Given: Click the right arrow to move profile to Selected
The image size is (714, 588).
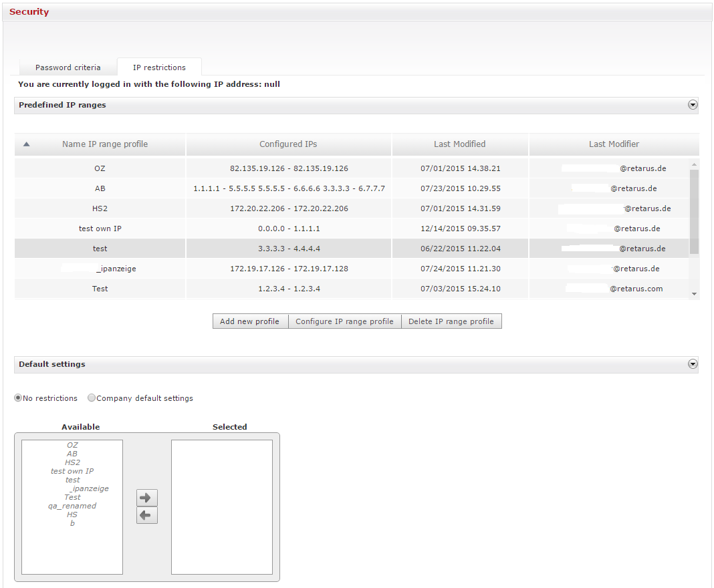Looking at the screenshot, I should (146, 498).
